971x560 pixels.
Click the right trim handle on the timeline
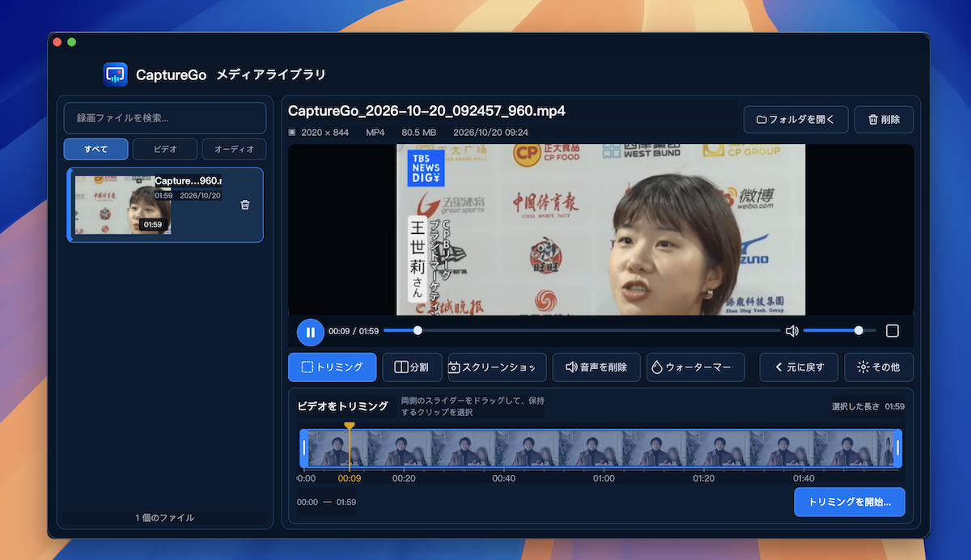pyautogui.click(x=897, y=448)
